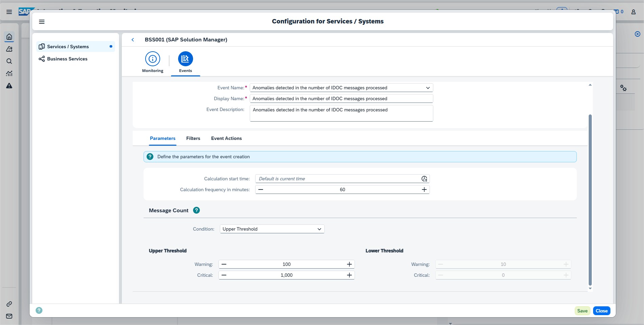Click the help icon at bottom left
Image resolution: width=644 pixels, height=325 pixels.
[39, 310]
